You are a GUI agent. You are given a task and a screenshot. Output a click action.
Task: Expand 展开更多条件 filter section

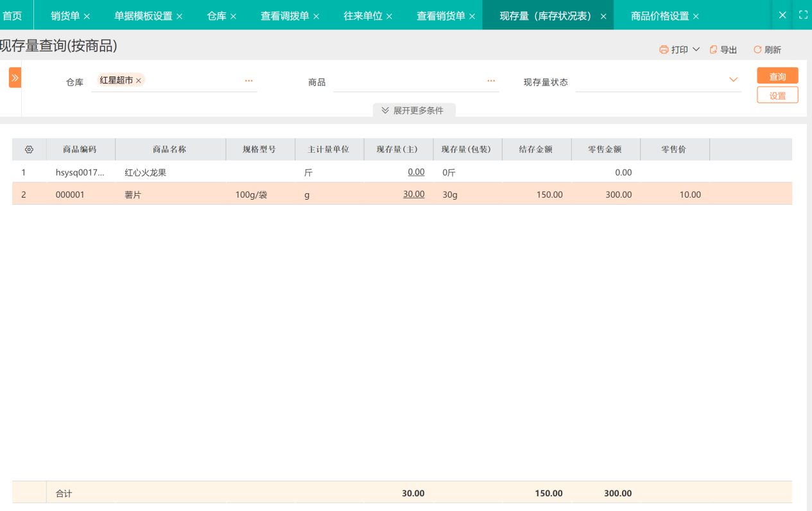pos(414,110)
